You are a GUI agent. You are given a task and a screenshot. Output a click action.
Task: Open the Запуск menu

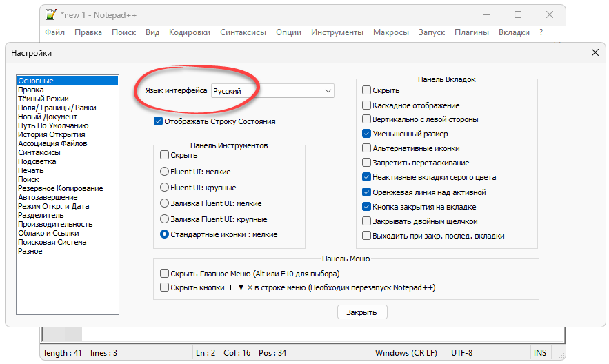(432, 32)
